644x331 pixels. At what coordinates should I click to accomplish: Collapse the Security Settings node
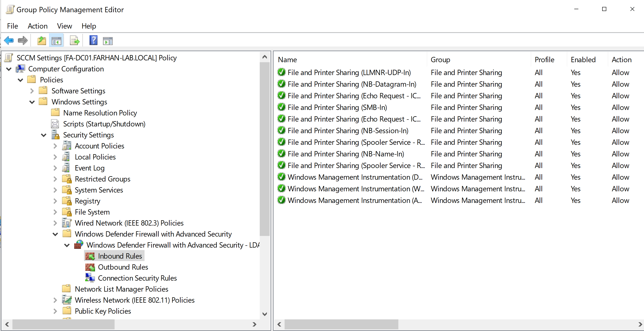[x=44, y=135]
